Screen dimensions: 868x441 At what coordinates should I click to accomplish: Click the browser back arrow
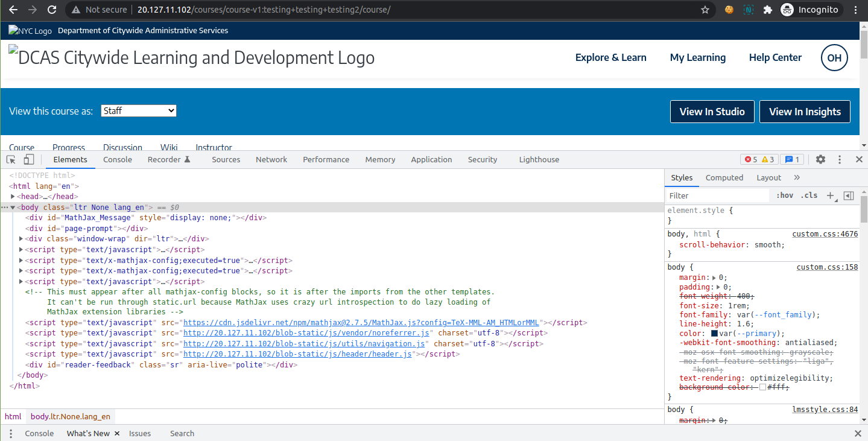click(x=13, y=10)
